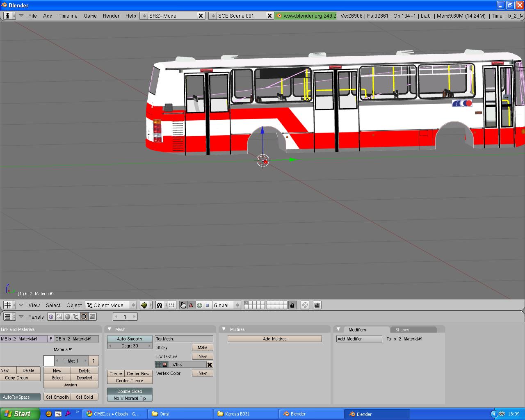The width and height of the screenshot is (525, 420).
Task: Open the Object Mode dropdown
Action: click(x=111, y=305)
